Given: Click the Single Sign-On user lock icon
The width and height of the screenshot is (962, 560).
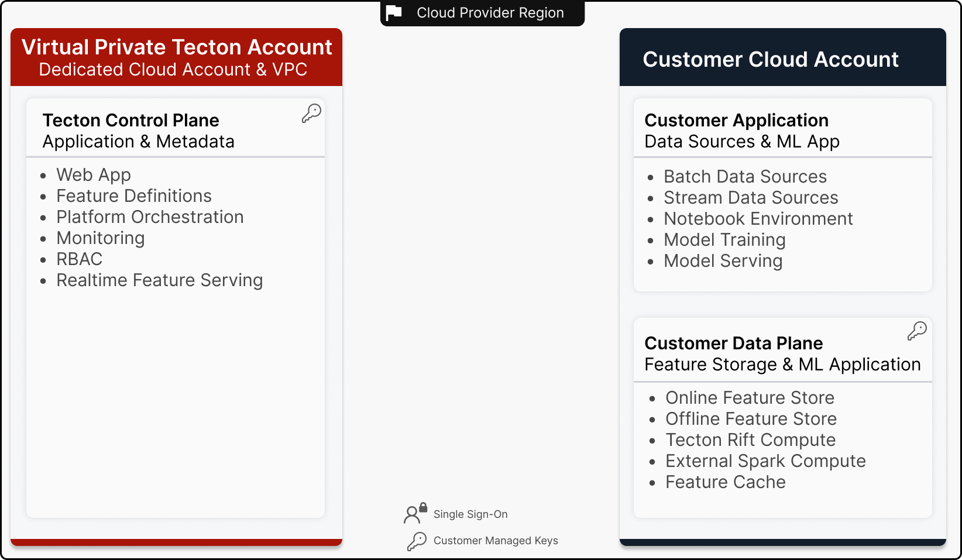Looking at the screenshot, I should tap(415, 513).
